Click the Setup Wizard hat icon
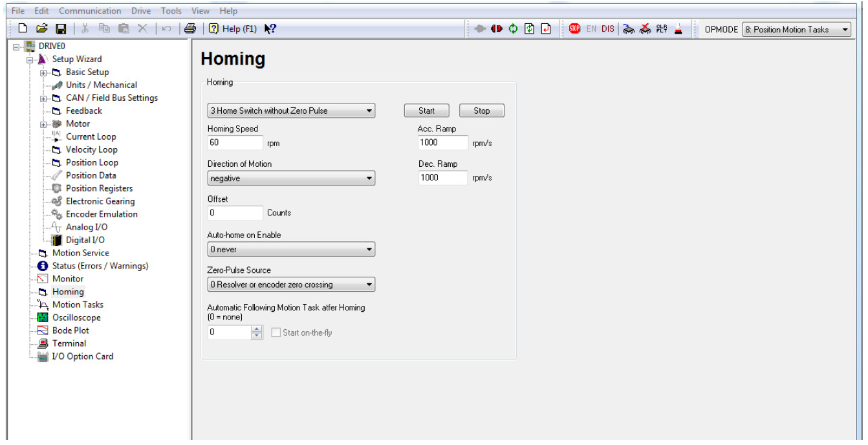This screenshot has height=445, width=868. pos(43,59)
